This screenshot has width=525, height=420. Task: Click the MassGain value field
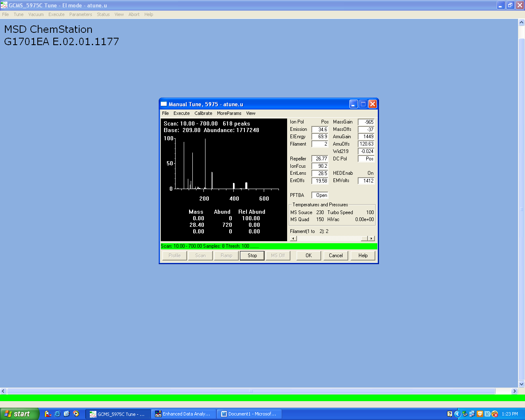point(366,122)
